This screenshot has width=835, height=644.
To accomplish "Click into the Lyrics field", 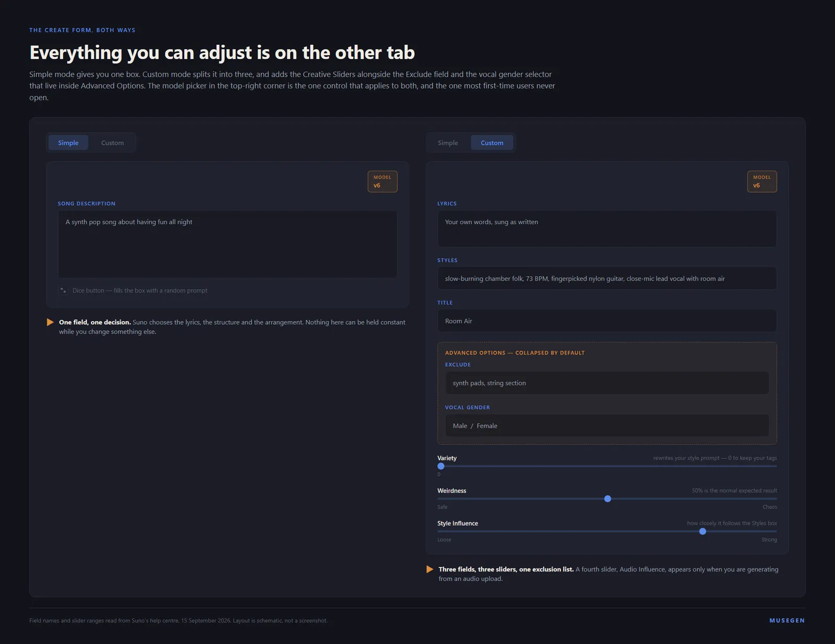I will (607, 229).
